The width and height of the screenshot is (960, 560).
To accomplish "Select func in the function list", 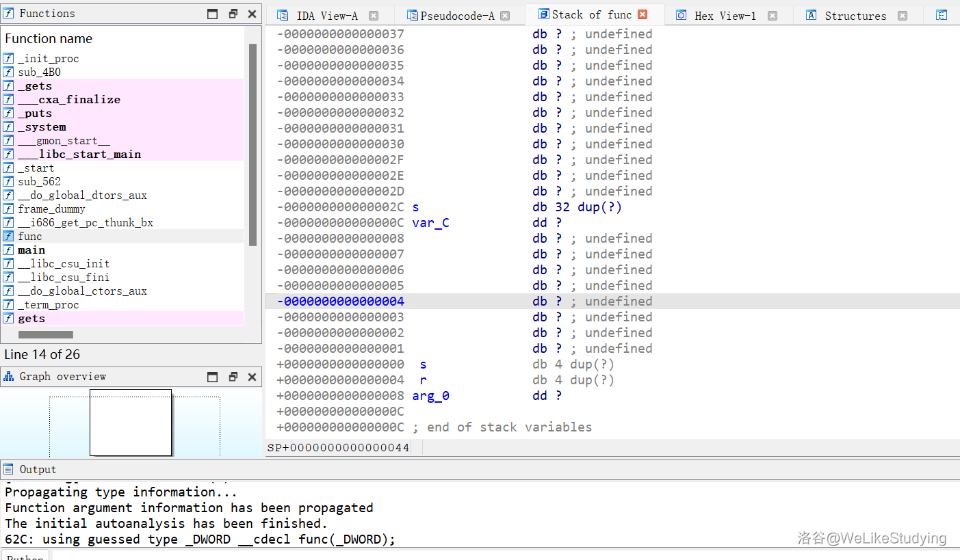I will tap(30, 237).
